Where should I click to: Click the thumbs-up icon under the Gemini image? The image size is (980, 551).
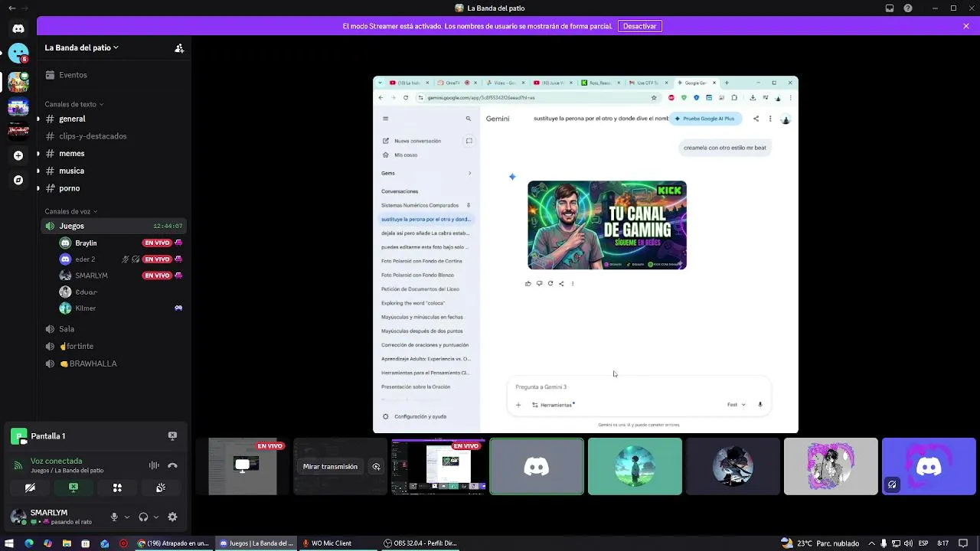[x=528, y=283]
